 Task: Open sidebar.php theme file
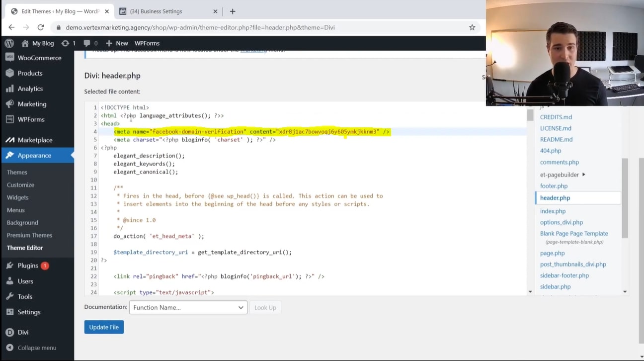coord(555,286)
